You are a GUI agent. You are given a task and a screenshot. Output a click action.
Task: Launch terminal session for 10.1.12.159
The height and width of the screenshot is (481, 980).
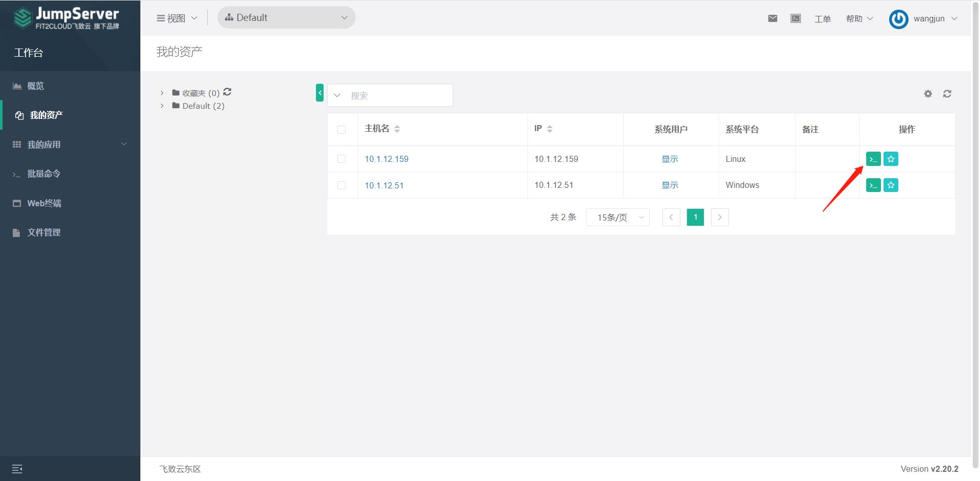click(873, 159)
